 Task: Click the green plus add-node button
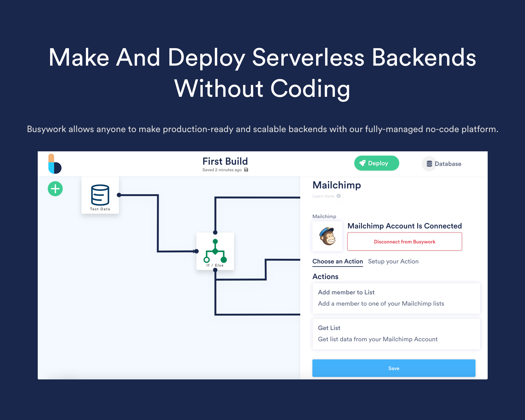[x=55, y=189]
